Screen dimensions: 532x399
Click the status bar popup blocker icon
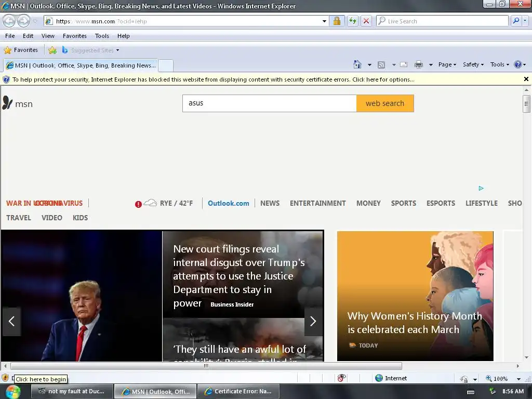[x=342, y=378]
